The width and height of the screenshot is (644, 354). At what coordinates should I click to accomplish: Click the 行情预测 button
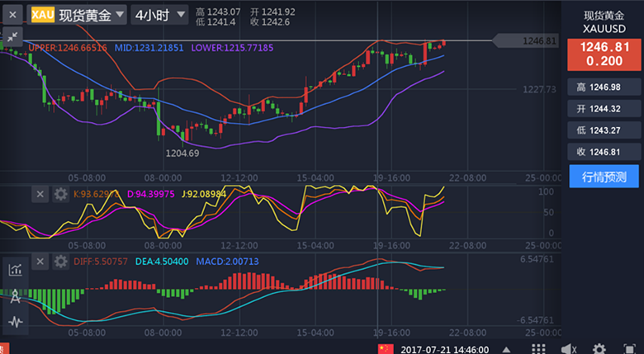point(604,176)
